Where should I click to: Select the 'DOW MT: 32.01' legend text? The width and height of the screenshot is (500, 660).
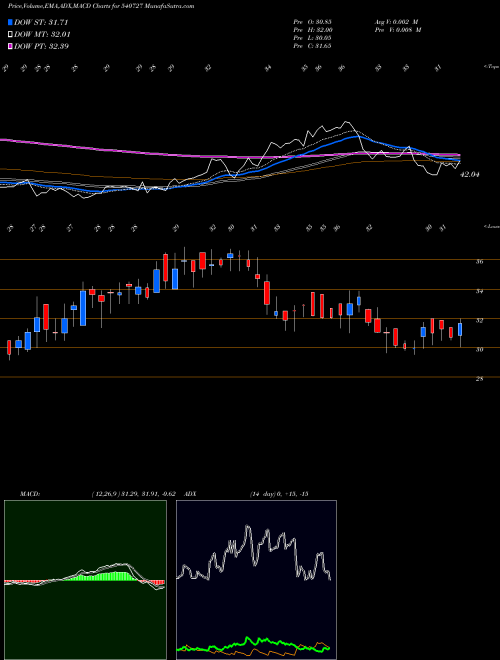pyautogui.click(x=42, y=35)
